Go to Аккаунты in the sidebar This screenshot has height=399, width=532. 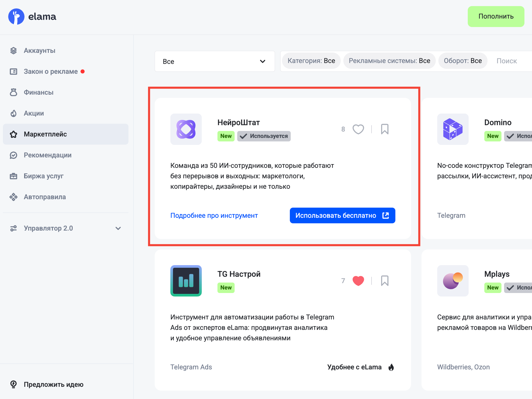point(40,51)
